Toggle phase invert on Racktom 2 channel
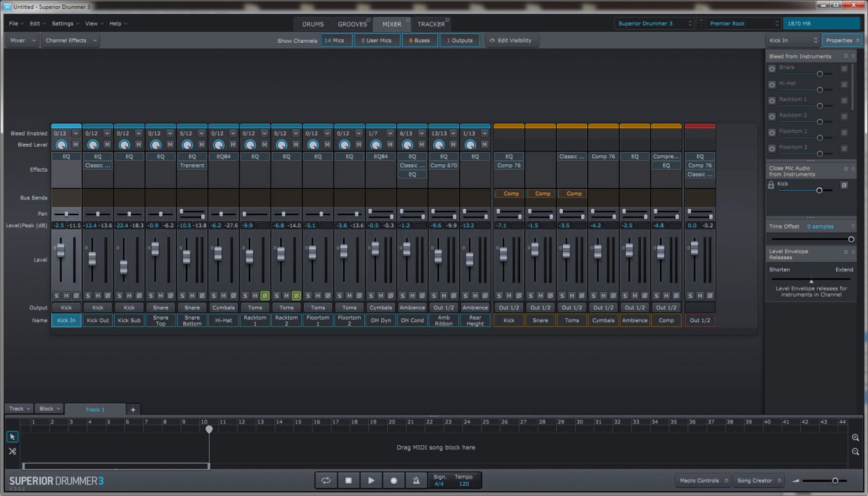This screenshot has width=868, height=496. pos(296,296)
